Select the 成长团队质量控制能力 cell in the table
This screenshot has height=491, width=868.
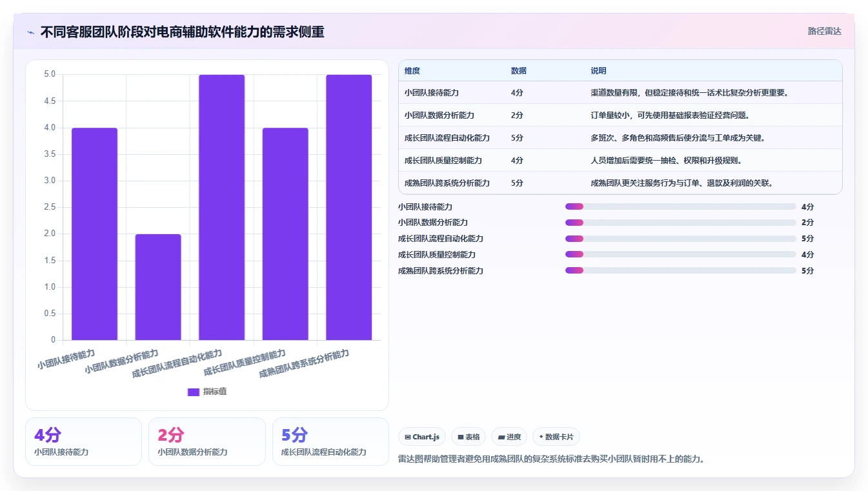(x=443, y=161)
